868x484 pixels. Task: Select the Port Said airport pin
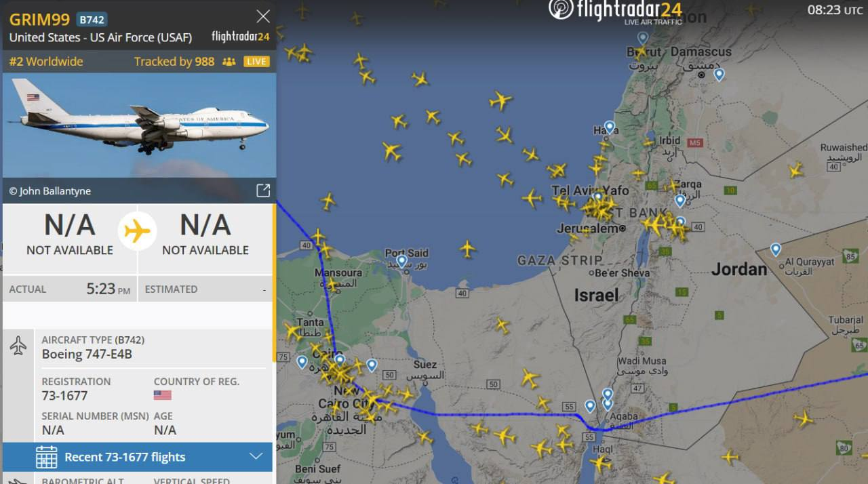pyautogui.click(x=401, y=261)
